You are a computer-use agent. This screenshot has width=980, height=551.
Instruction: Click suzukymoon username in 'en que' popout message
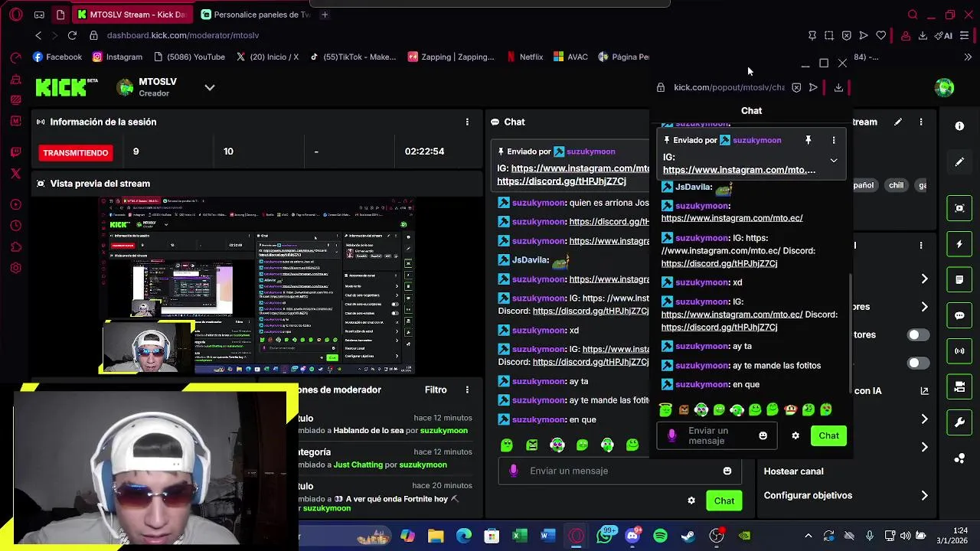[701, 384]
